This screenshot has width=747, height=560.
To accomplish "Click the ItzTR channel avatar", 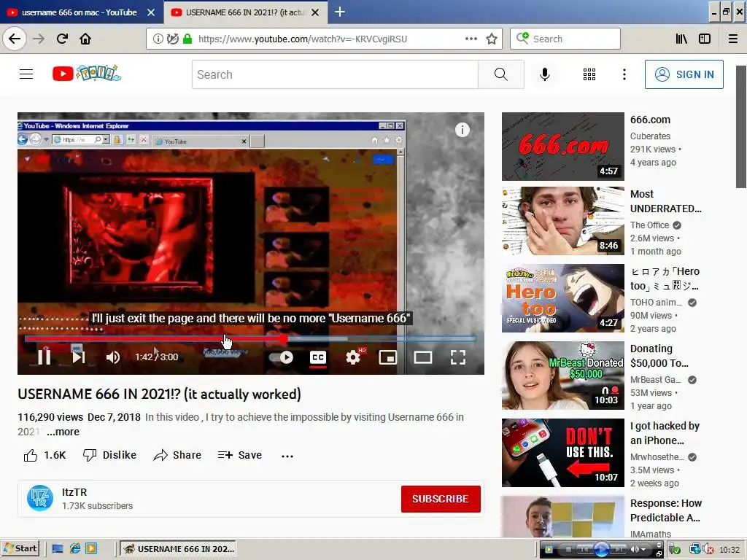I will 40,498.
